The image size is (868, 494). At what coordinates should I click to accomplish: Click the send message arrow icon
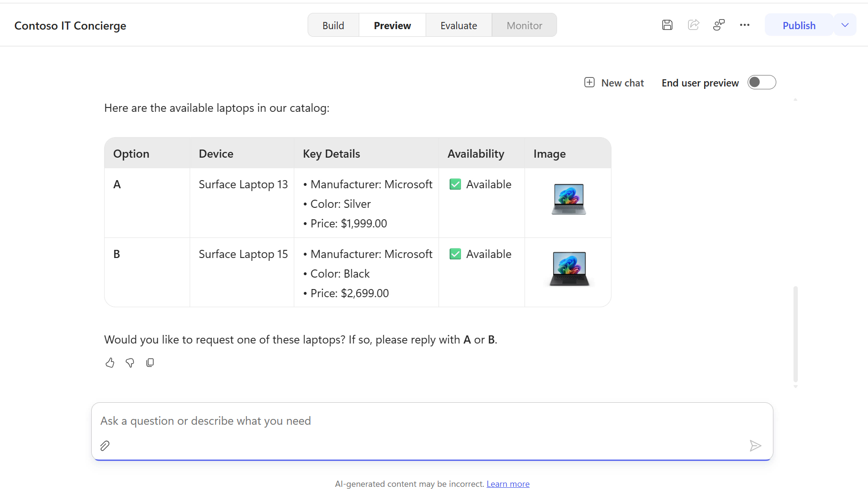(755, 446)
